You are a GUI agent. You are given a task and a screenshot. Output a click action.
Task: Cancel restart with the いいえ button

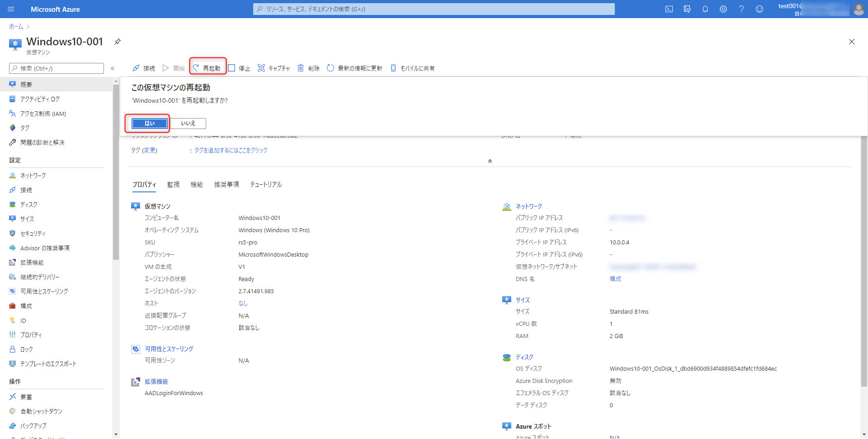[x=188, y=123]
